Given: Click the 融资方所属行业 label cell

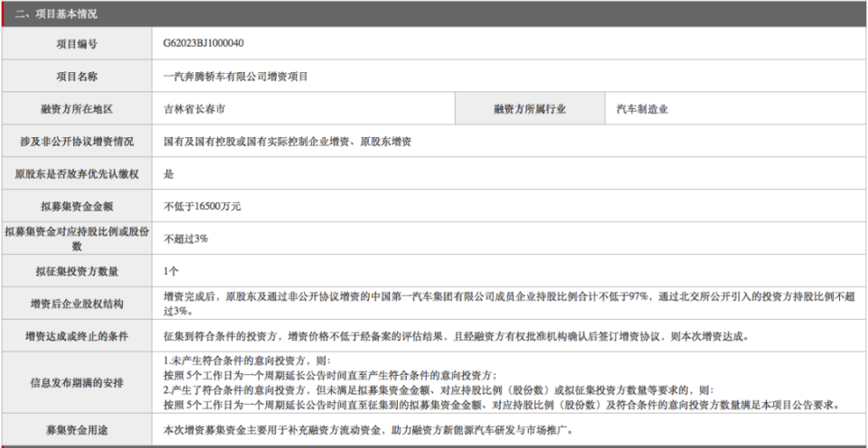Looking at the screenshot, I should click(x=530, y=109).
